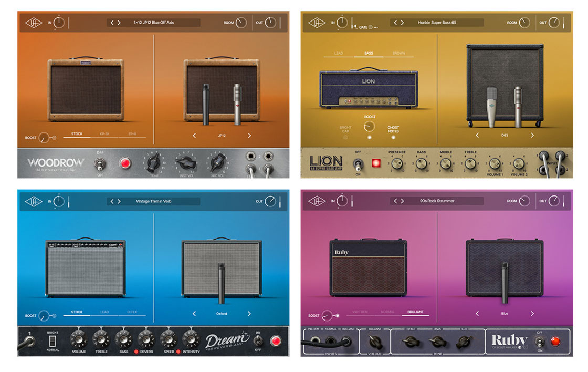Click the UA logo in Ruby panel

pos(317,201)
